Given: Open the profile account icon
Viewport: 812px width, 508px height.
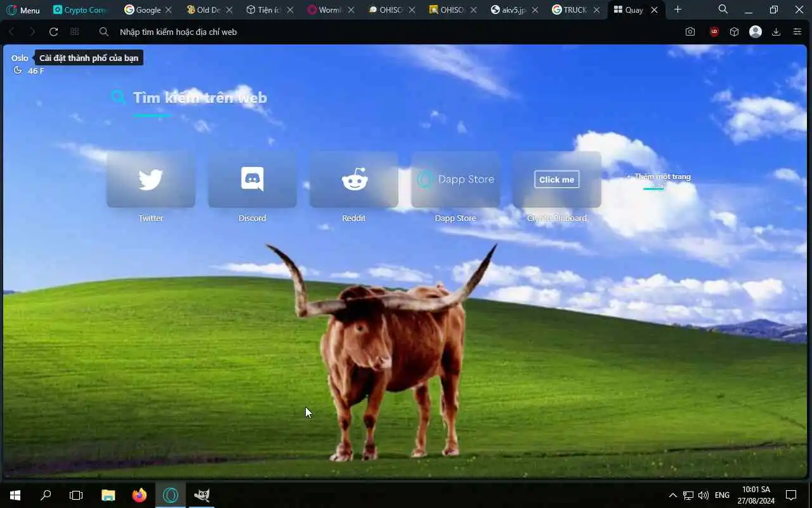Looking at the screenshot, I should (756, 32).
